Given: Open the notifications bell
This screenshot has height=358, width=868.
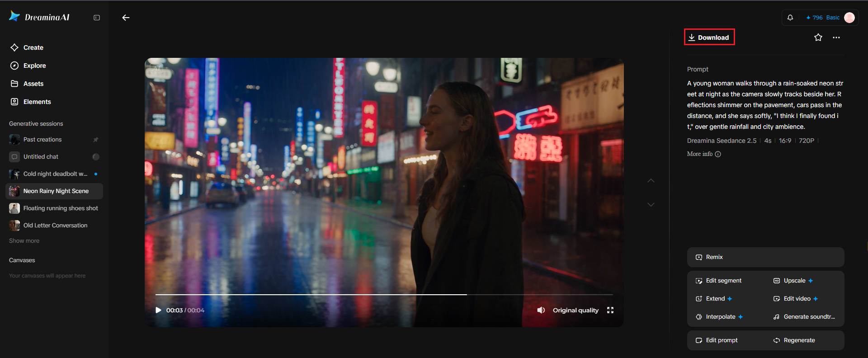Looking at the screenshot, I should coord(790,18).
